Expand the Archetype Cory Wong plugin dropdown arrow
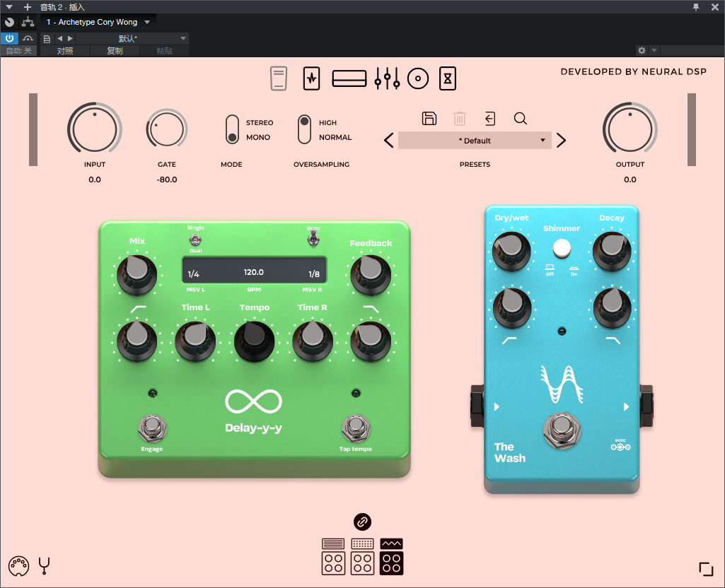725x588 pixels. [147, 22]
